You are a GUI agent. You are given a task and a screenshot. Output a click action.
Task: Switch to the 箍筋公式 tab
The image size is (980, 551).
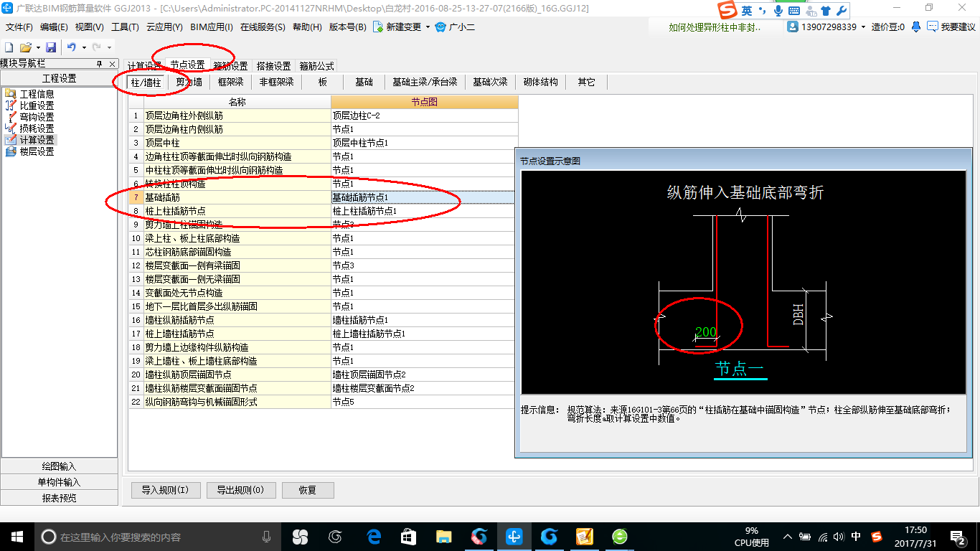[316, 66]
